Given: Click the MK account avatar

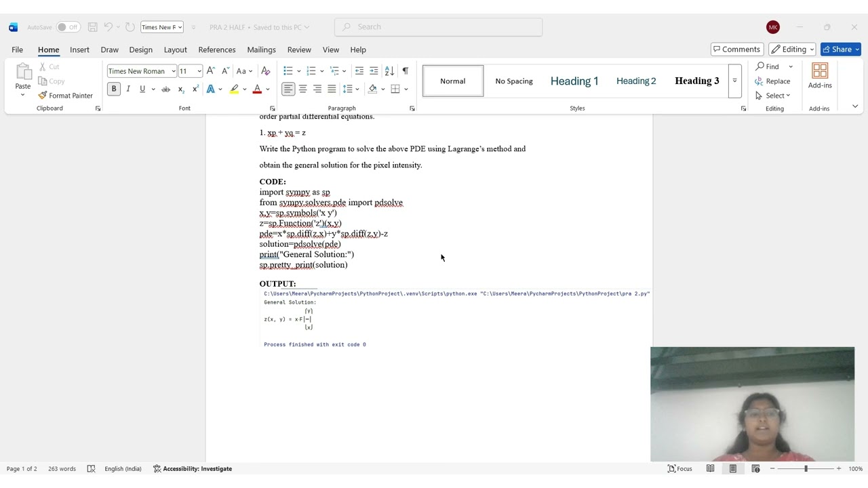Looking at the screenshot, I should pos(773,27).
